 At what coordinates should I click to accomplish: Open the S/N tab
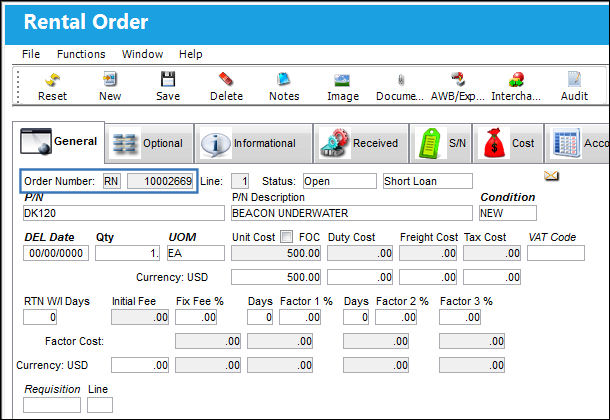pyautogui.click(x=441, y=143)
